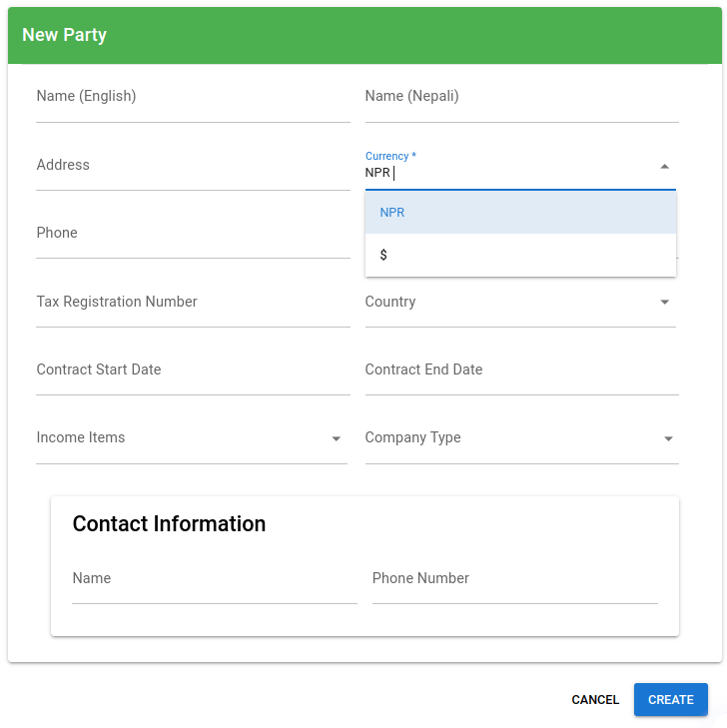The height and width of the screenshot is (728, 727).
Task: Click the Tax Registration Number field
Action: [192, 303]
